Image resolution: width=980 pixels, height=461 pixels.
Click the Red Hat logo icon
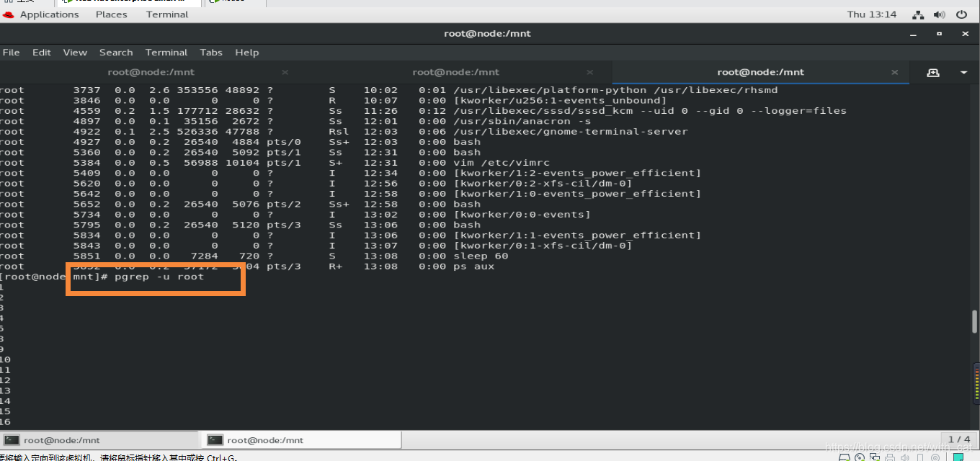9,14
